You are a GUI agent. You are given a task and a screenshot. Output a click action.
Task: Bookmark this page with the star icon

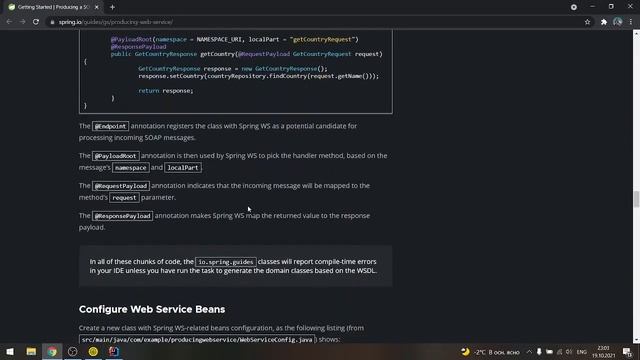point(587,22)
